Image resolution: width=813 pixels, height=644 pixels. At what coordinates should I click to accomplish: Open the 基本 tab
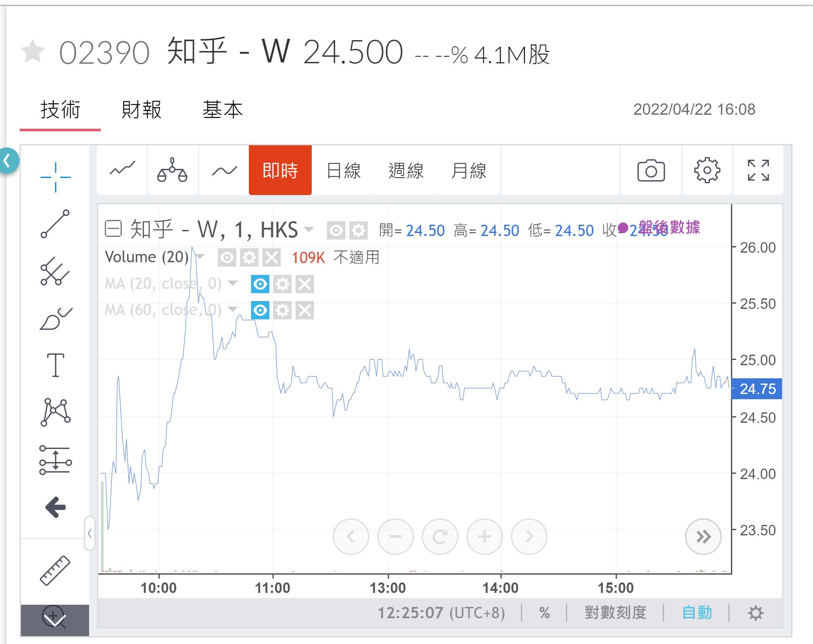[x=222, y=110]
